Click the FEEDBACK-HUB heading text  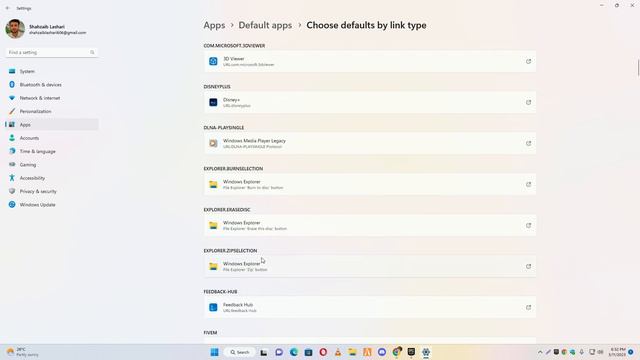[220, 292]
